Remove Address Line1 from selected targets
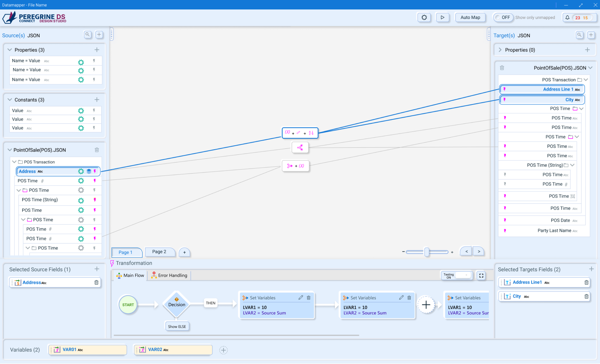This screenshot has width=600, height=364. coord(587,282)
